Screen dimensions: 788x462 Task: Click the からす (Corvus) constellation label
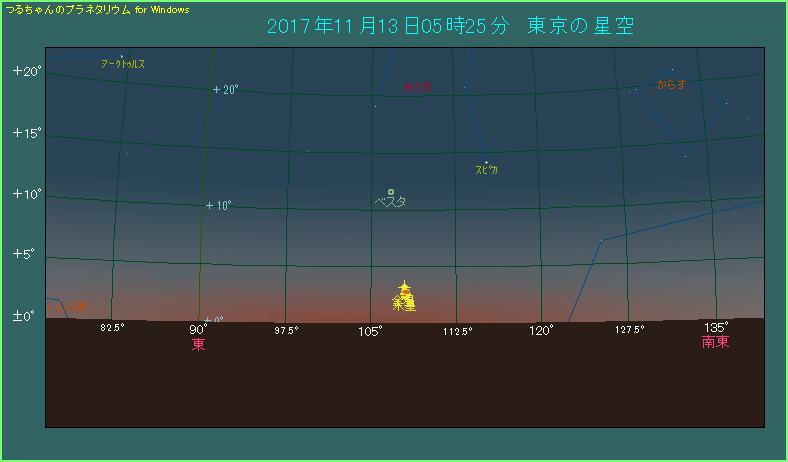672,85
